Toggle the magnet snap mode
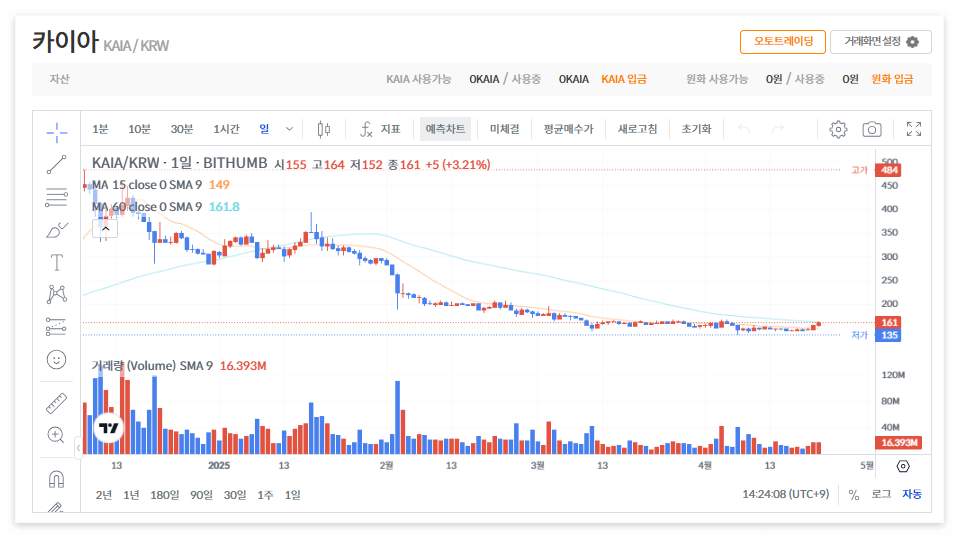This screenshot has height=538, width=959. click(x=56, y=479)
